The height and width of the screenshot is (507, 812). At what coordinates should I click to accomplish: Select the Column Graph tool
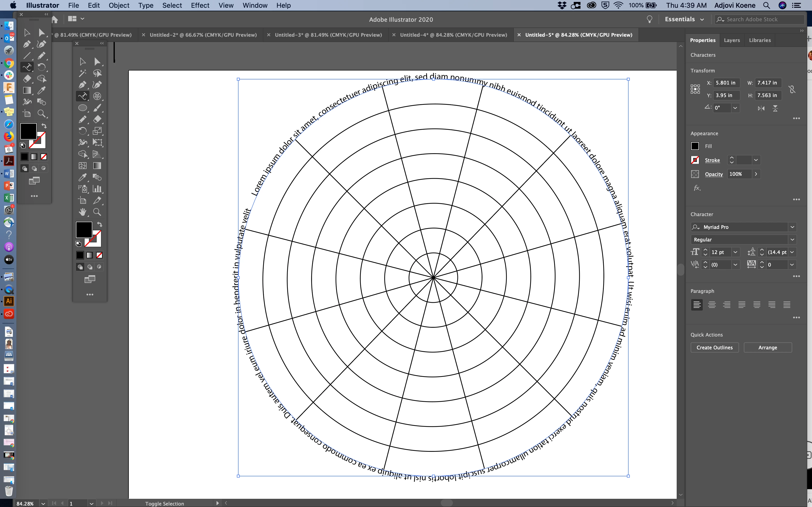click(97, 189)
